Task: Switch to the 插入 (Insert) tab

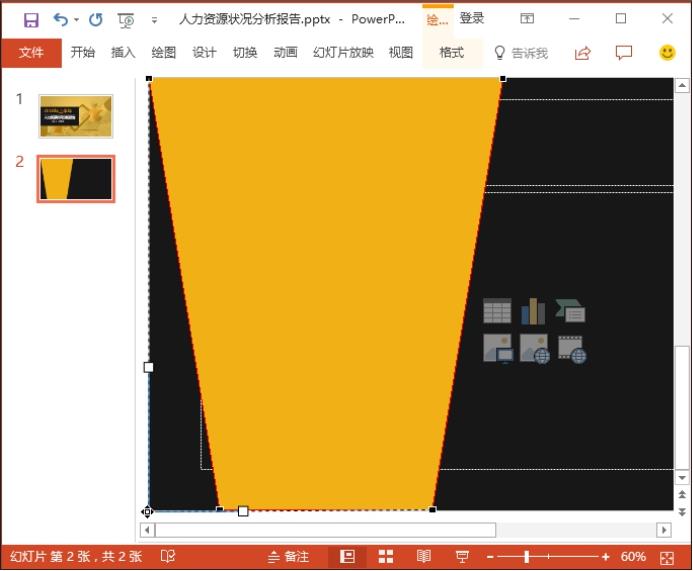Action: click(123, 53)
